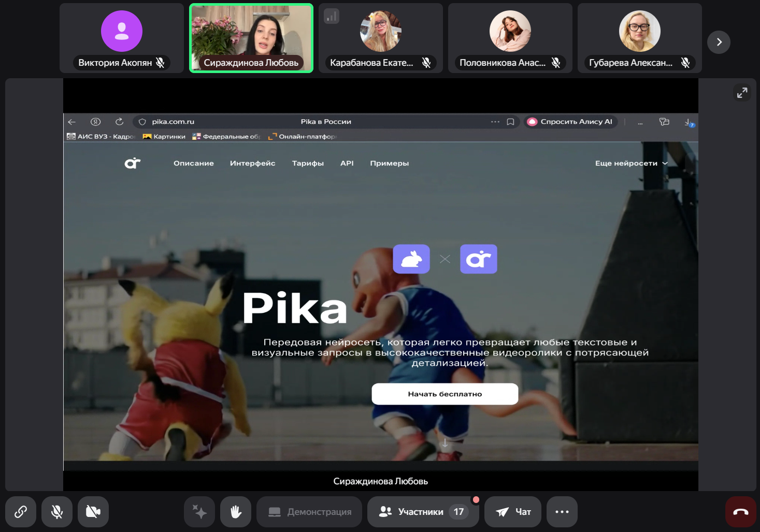Expand the shared screen to fullscreen
Screen dimensions: 760x532
[x=742, y=92]
